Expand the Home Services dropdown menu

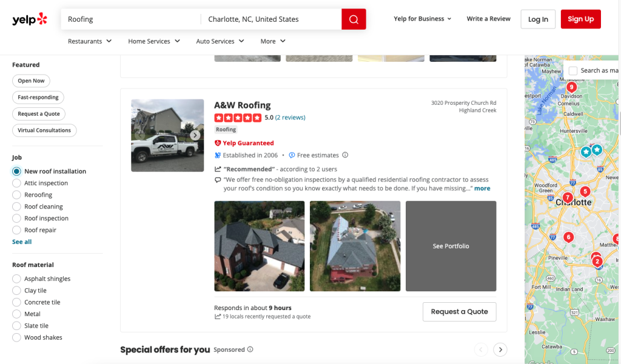[154, 41]
